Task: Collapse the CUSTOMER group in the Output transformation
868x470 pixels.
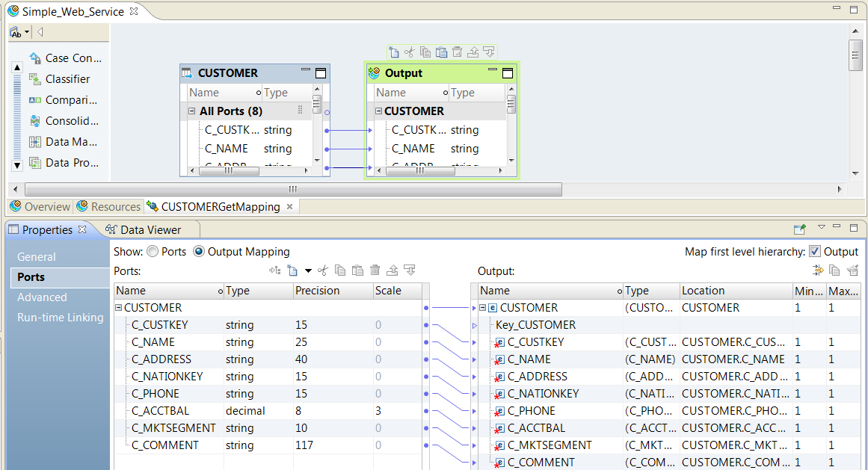Action: [x=378, y=111]
